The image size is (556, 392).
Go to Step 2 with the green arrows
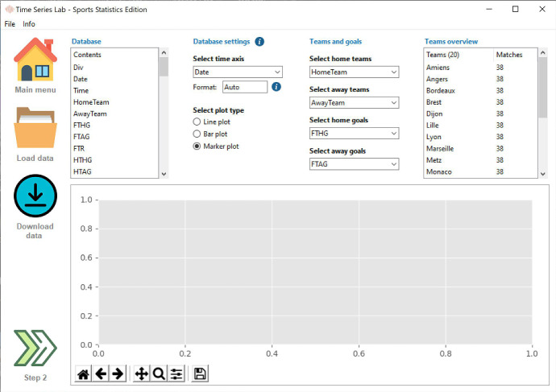point(36,349)
